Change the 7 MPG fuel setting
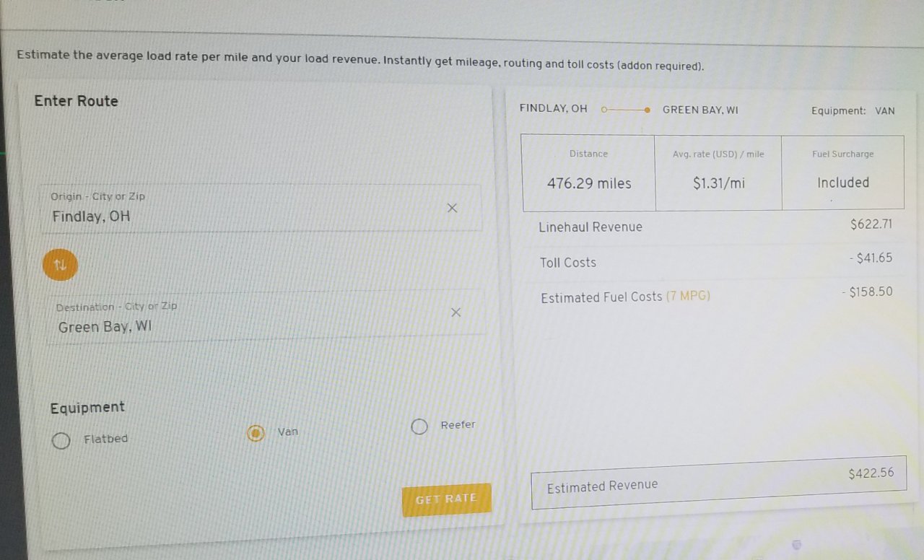 tap(688, 296)
